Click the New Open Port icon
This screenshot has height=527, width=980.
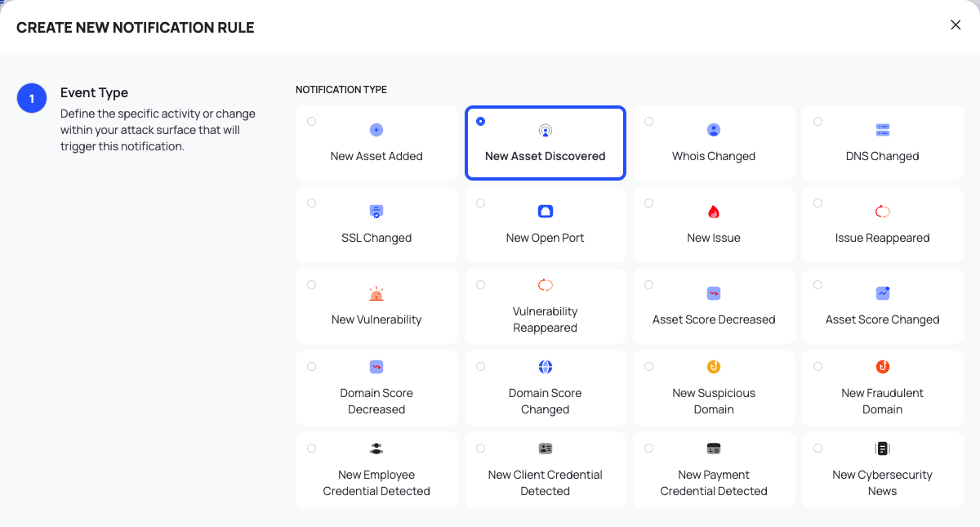tap(546, 212)
